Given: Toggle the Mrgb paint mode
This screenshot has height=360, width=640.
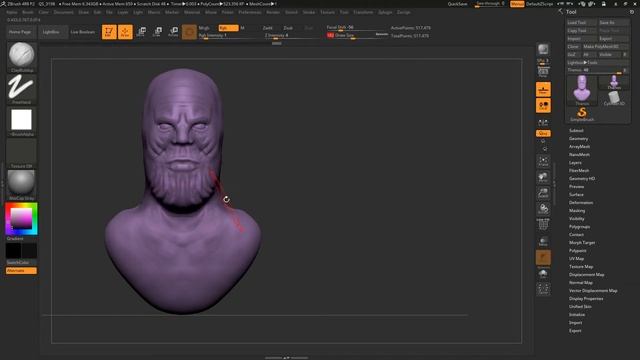Looking at the screenshot, I should pyautogui.click(x=204, y=28).
